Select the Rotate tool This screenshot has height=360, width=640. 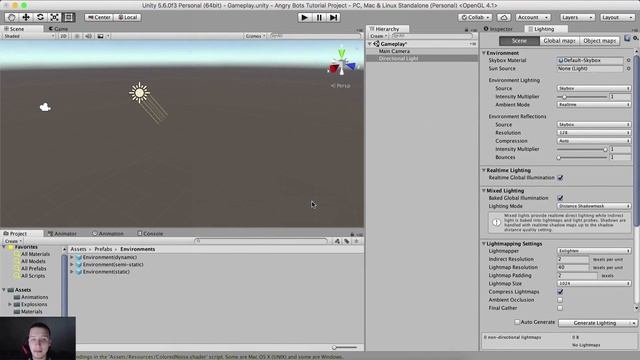[40, 17]
